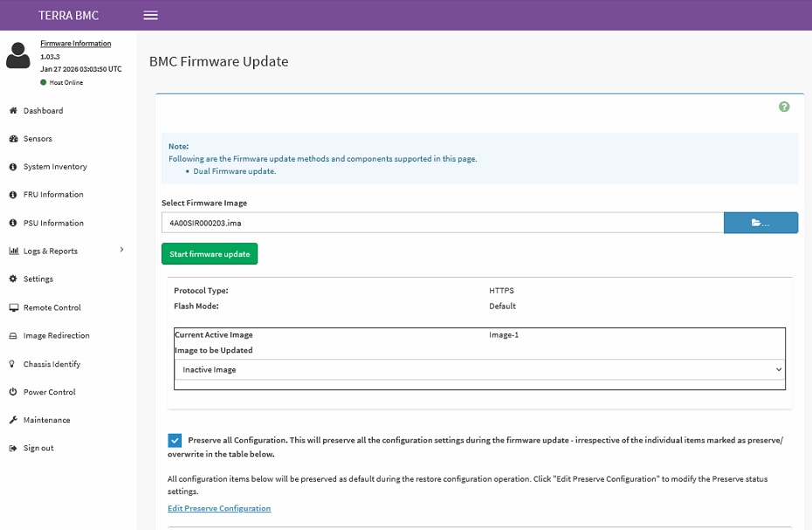Click the Remote Control monitor icon

pyautogui.click(x=13, y=307)
